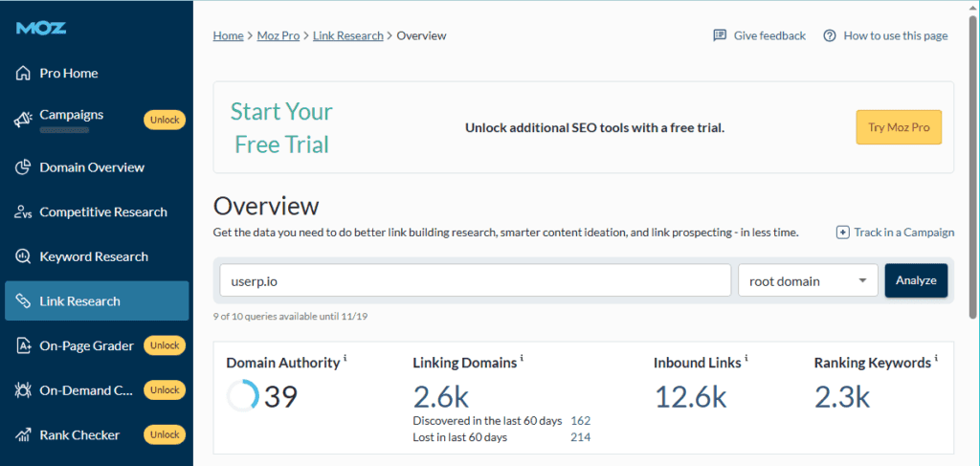The image size is (980, 466).
Task: Click discovered in last 60 days count 162
Action: point(581,420)
